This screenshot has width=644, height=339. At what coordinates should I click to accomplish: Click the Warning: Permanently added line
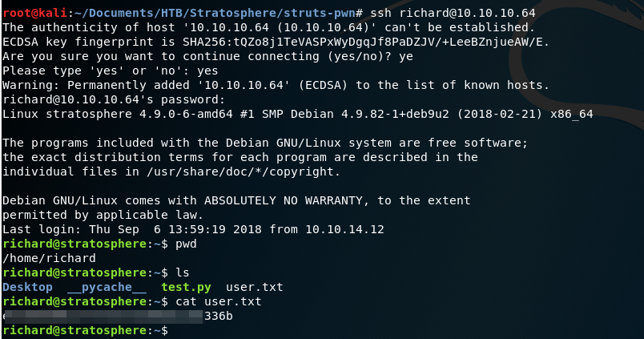(x=276, y=85)
